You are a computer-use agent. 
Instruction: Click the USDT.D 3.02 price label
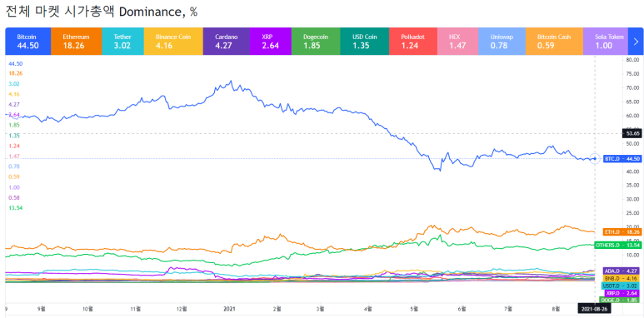620,286
